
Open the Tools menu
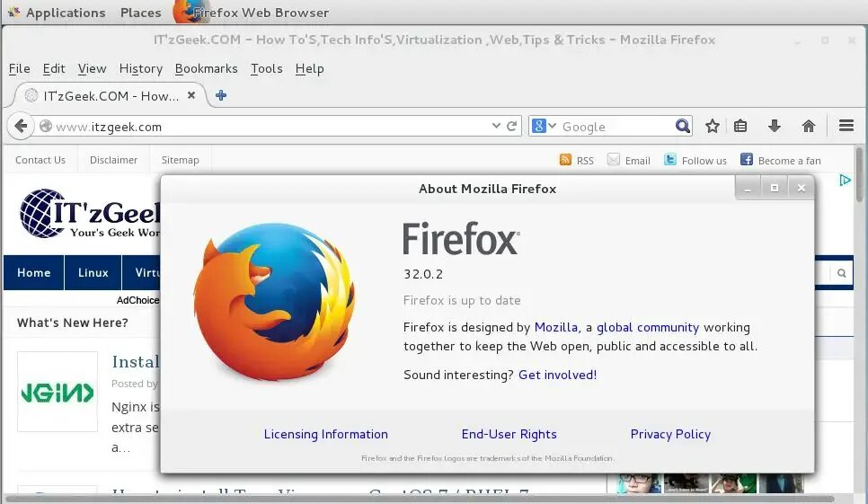coord(266,68)
